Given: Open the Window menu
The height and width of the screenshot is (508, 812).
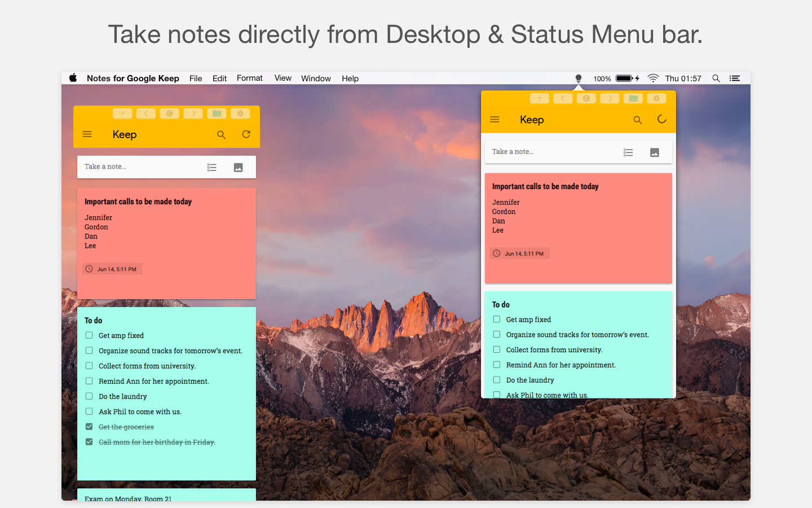Looking at the screenshot, I should coord(316,78).
